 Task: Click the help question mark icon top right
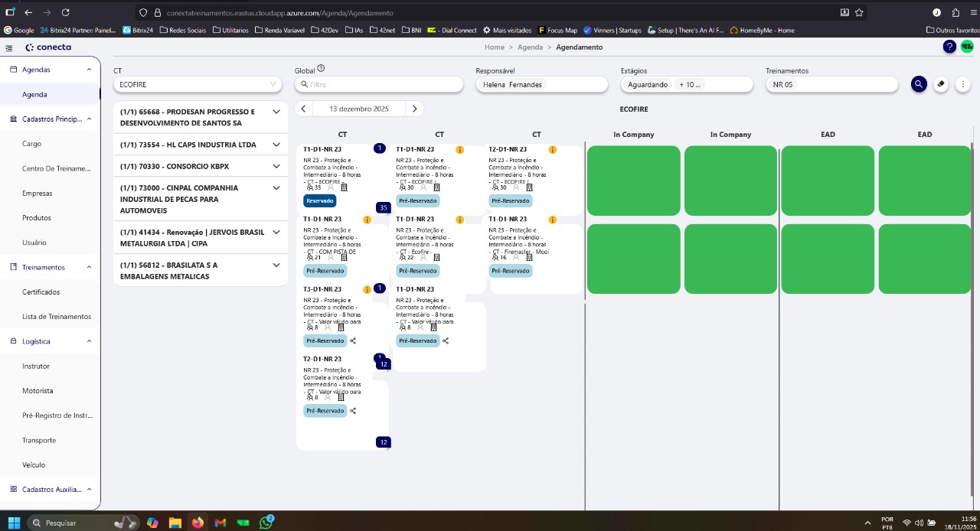(x=949, y=47)
